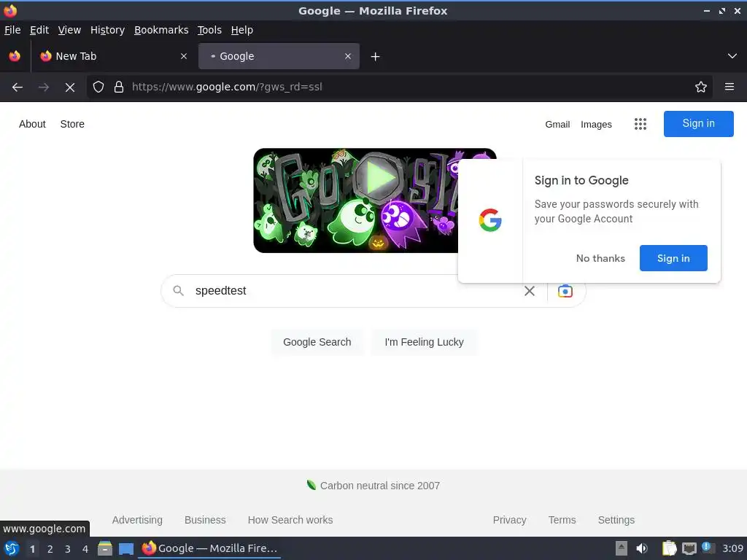The width and height of the screenshot is (747, 560).
Task: Search by image with camera icon
Action: click(565, 291)
